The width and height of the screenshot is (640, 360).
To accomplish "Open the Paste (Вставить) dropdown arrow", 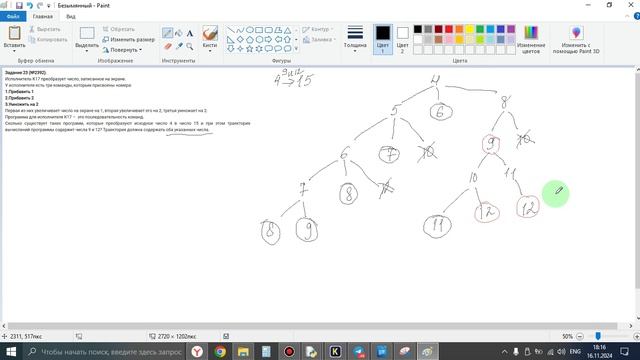I will [x=14, y=51].
